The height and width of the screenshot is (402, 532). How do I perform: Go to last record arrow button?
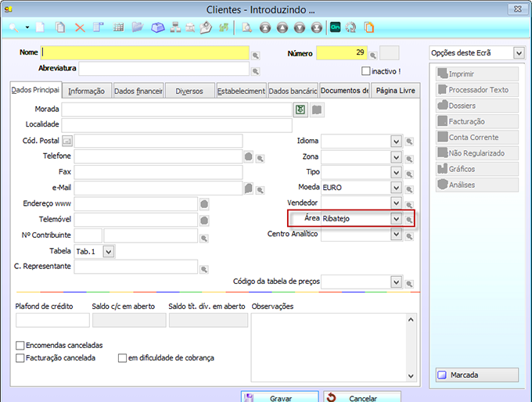[x=317, y=27]
